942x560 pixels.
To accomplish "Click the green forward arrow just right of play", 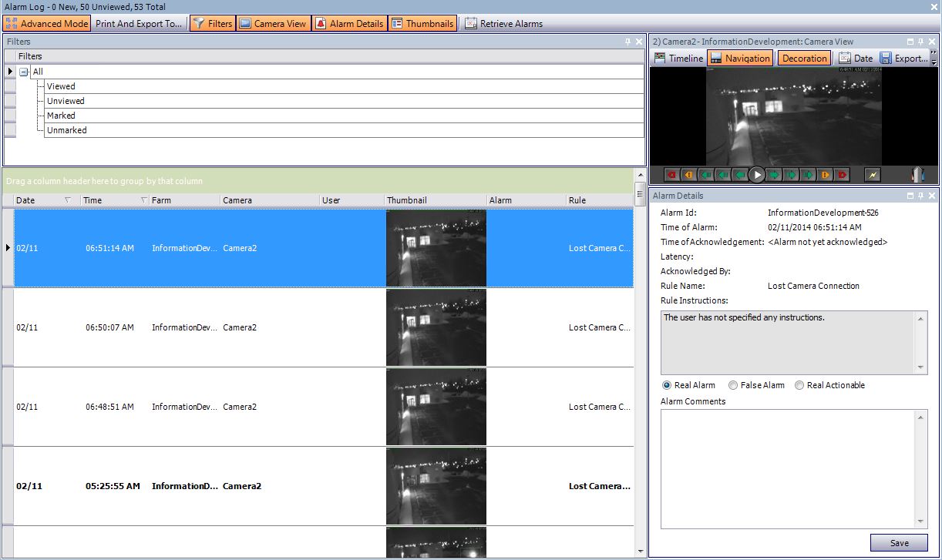I will pos(775,175).
